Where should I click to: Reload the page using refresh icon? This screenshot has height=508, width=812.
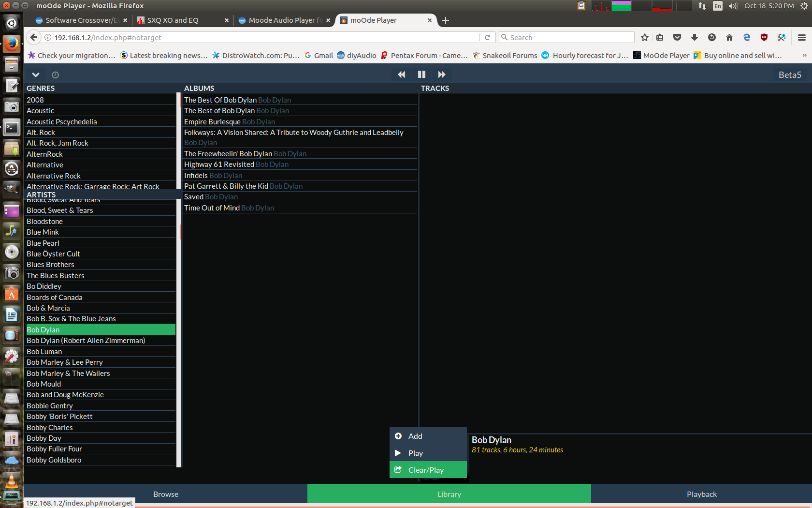click(487, 37)
